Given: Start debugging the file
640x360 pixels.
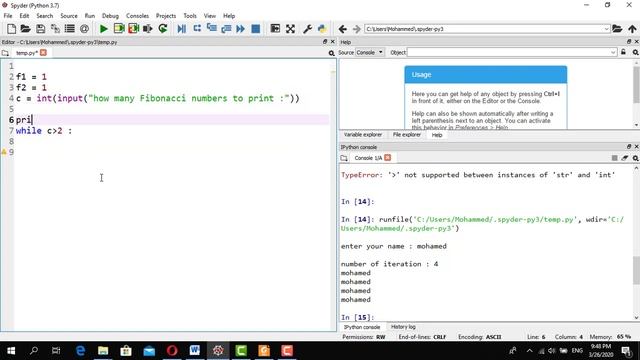Looking at the screenshot, I should [x=182, y=29].
